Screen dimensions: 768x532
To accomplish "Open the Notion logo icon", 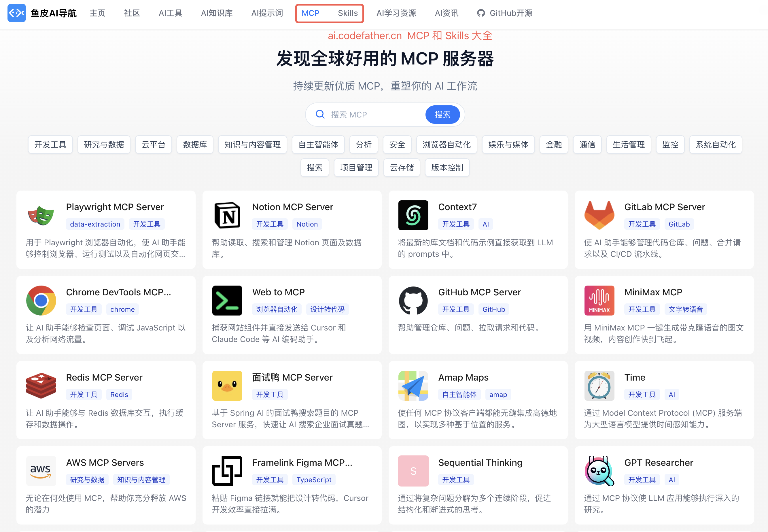I will pos(227,215).
